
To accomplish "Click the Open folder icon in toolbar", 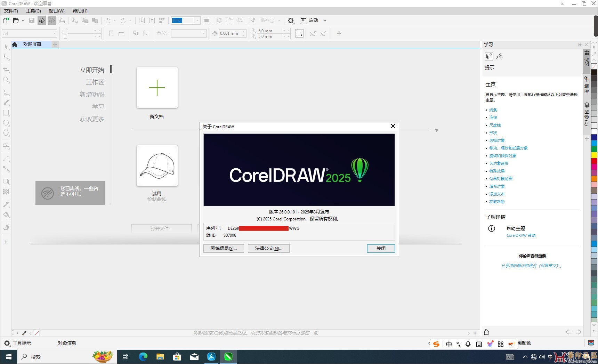I will point(16,21).
